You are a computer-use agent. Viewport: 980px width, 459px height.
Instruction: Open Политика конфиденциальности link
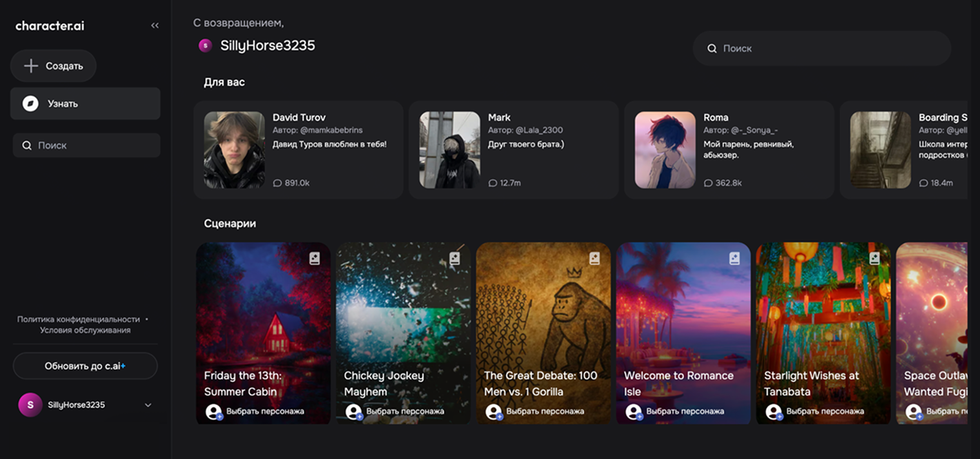pos(79,319)
